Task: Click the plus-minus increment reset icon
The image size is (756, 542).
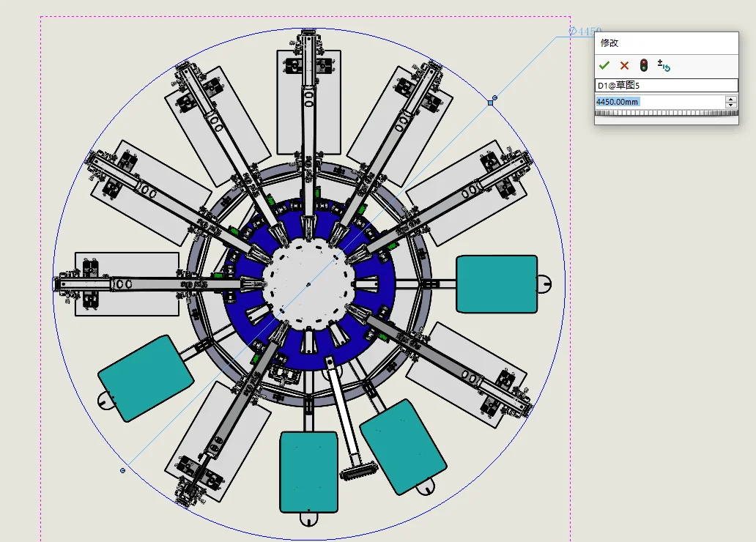Action: pyautogui.click(x=664, y=66)
